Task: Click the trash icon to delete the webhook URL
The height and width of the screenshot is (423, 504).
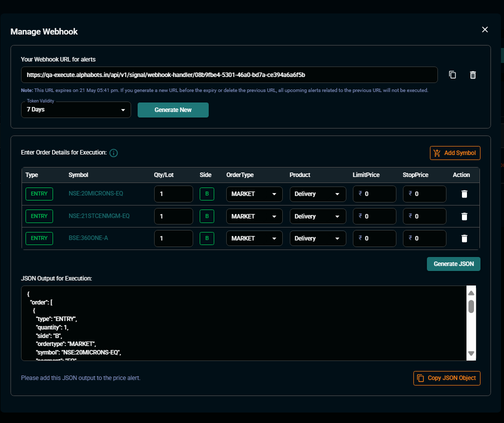Action: pos(472,74)
